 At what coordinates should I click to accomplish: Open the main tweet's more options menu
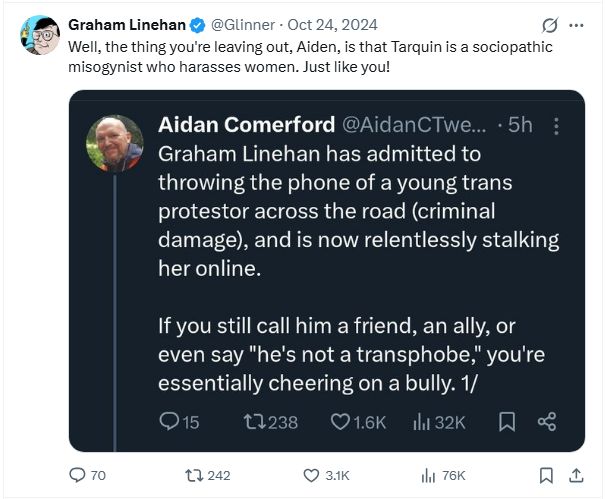point(575,25)
